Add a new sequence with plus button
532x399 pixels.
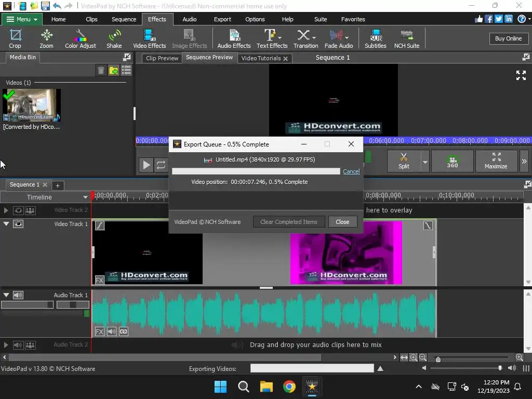point(57,185)
